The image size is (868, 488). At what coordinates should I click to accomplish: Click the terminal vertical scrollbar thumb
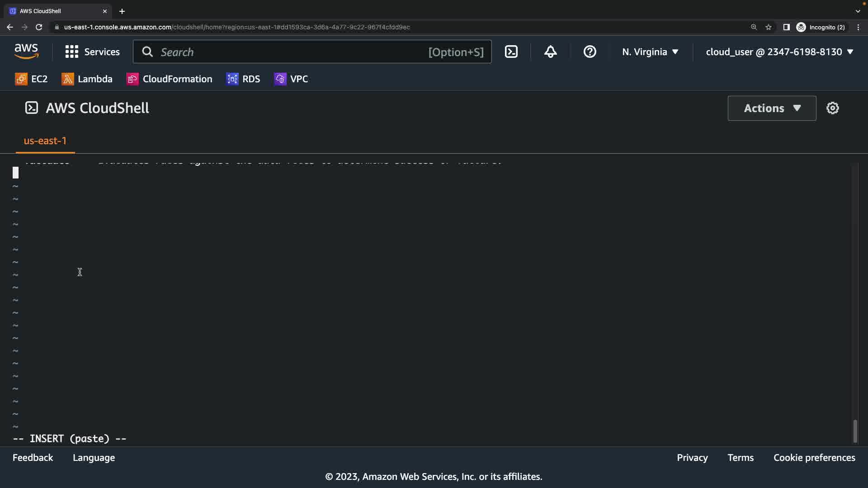[855, 431]
